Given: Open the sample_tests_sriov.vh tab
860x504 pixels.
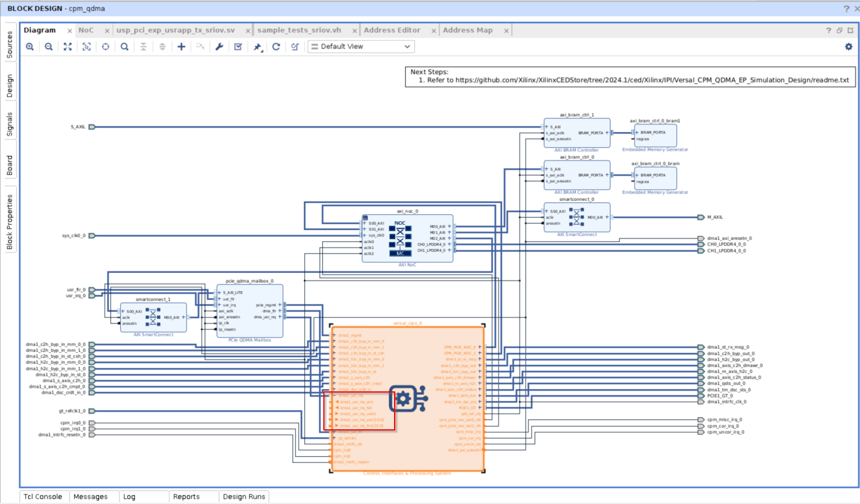Looking at the screenshot, I should [x=299, y=30].
